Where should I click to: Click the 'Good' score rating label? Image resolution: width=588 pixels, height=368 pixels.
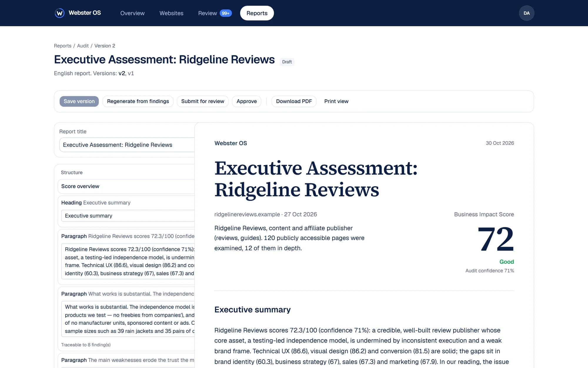[x=507, y=262]
